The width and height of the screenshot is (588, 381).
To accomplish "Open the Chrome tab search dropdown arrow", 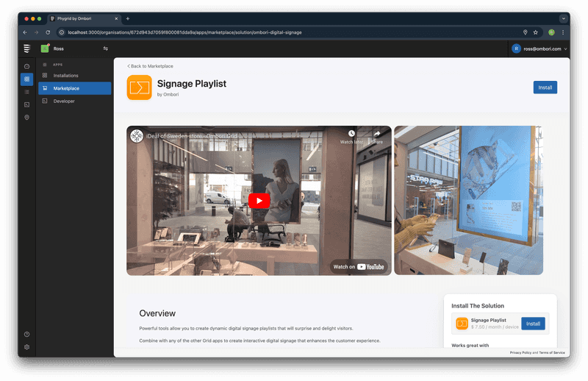I will 563,18.
